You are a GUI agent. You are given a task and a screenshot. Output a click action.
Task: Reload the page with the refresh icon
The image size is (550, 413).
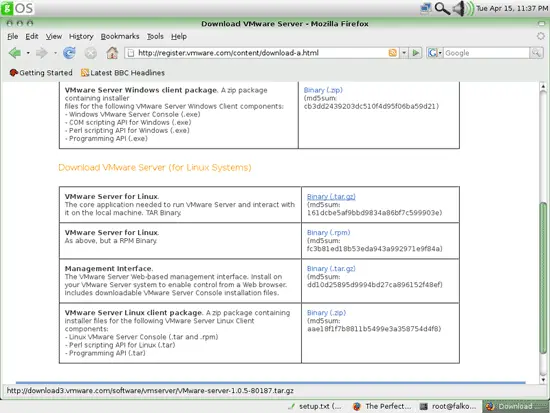pyautogui.click(x=69, y=53)
